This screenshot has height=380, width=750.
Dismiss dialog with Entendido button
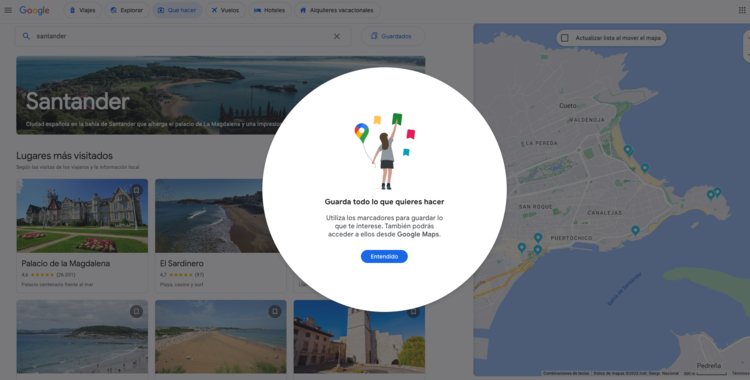point(384,257)
